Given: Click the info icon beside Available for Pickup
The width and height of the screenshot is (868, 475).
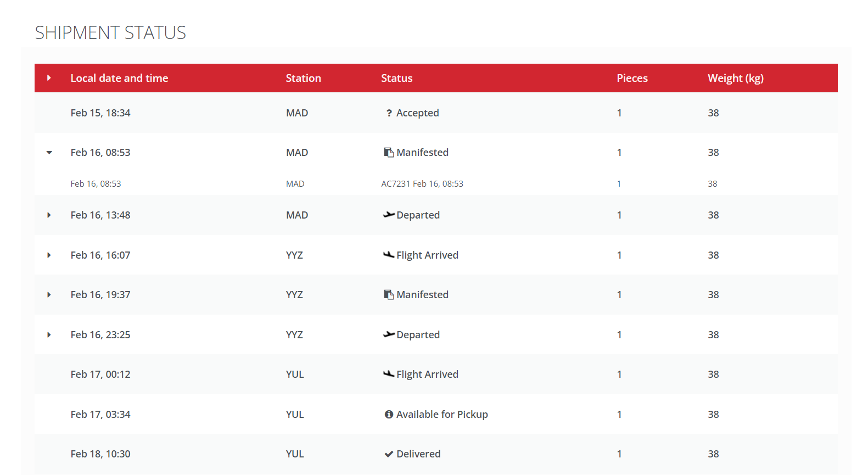Looking at the screenshot, I should pyautogui.click(x=389, y=415).
